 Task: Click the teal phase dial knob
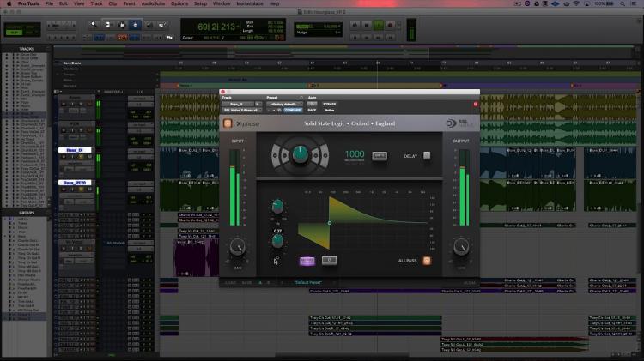(301, 155)
